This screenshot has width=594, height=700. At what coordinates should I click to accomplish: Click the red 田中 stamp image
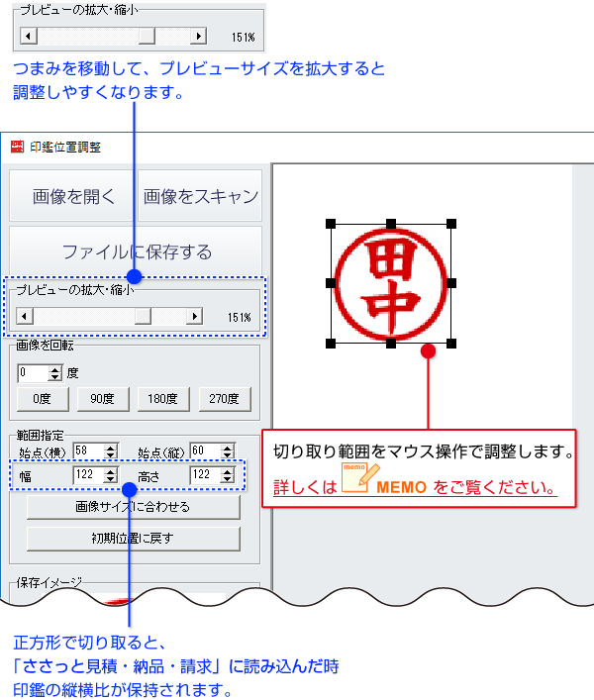[391, 284]
